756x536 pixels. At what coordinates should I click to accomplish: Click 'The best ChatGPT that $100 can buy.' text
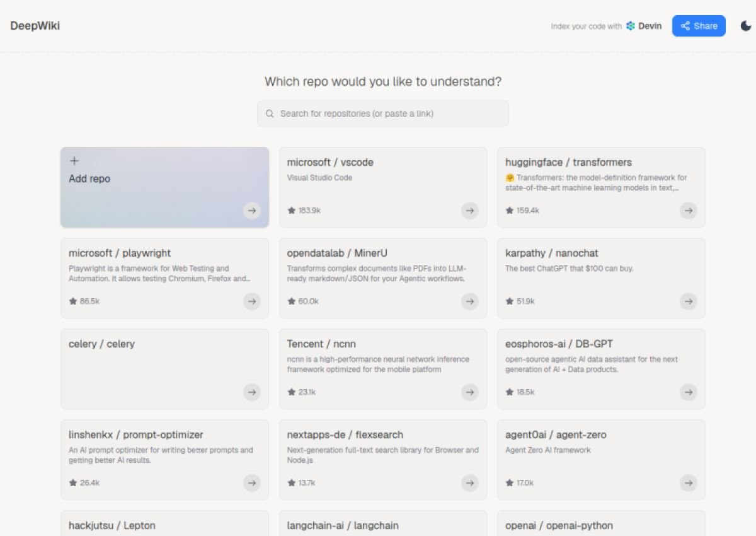569,269
